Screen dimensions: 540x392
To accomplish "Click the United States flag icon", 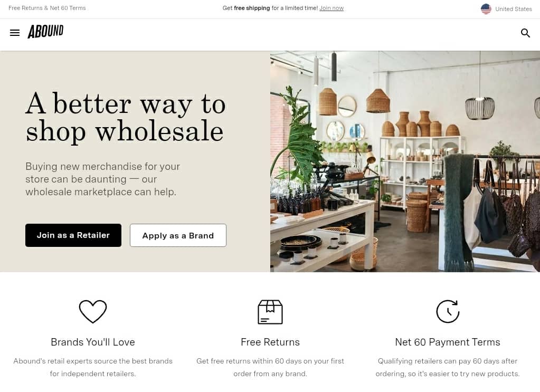I will pyautogui.click(x=486, y=8).
